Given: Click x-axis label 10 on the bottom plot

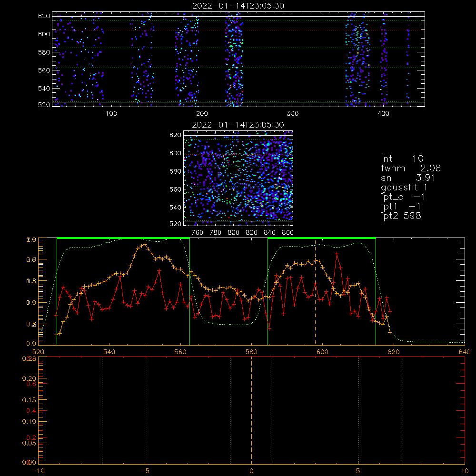Looking at the screenshot, I should [x=465, y=471].
